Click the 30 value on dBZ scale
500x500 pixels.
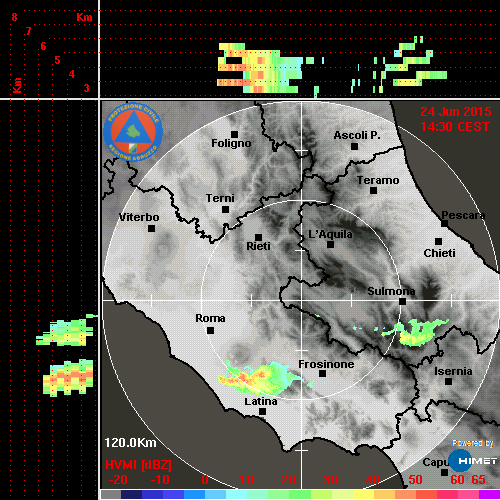[330, 480]
